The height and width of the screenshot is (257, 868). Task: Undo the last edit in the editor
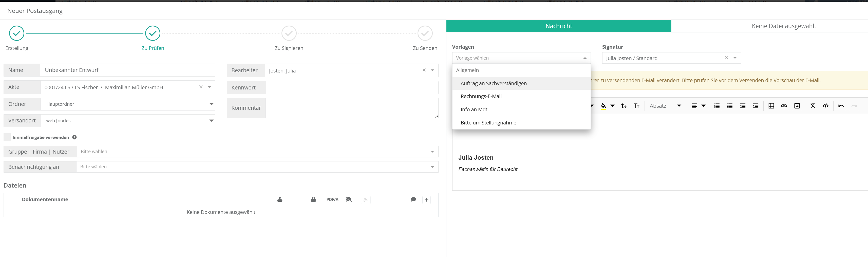point(841,106)
